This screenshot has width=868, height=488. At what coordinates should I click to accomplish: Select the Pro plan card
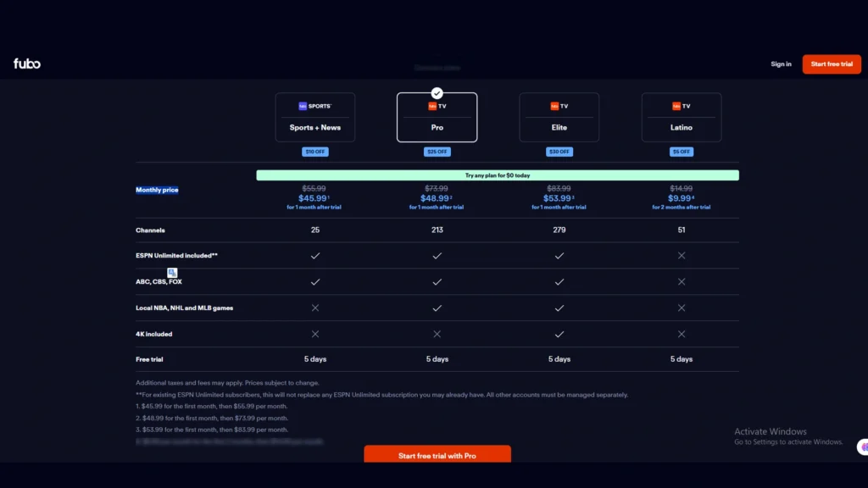coord(437,117)
